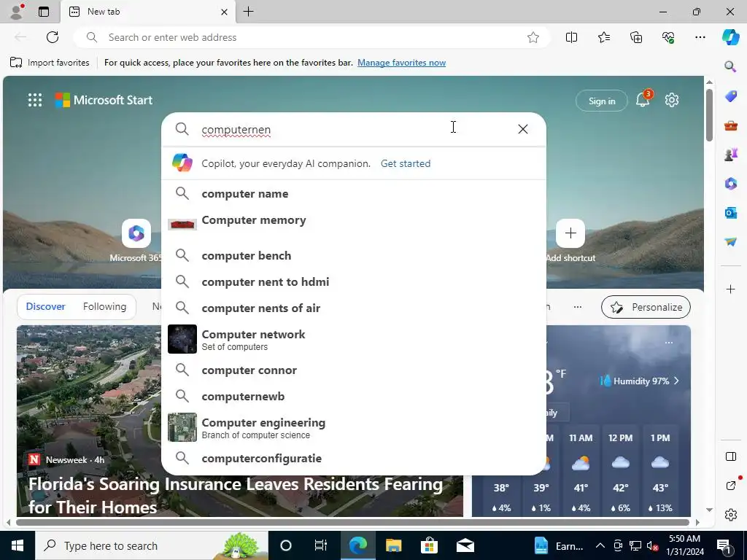Image resolution: width=747 pixels, height=560 pixels.
Task: Click in the Microsoft Start search field
Action: [x=355, y=129]
